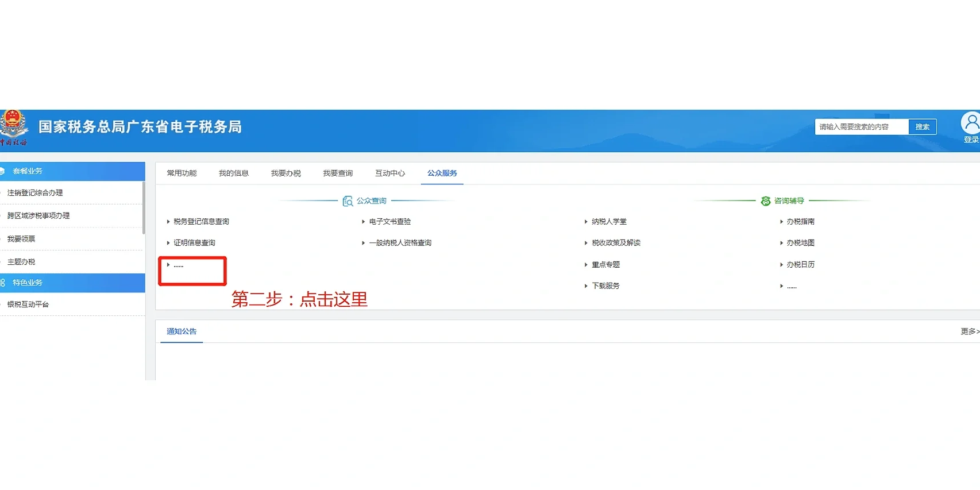Screen dimensions: 980x490
Task: Focus the search input field
Action: coord(862,127)
